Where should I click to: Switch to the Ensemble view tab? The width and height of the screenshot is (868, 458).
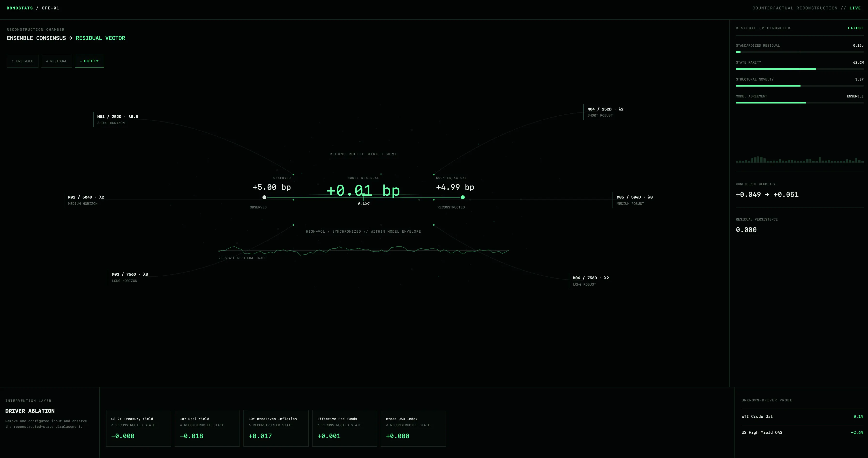tap(22, 61)
